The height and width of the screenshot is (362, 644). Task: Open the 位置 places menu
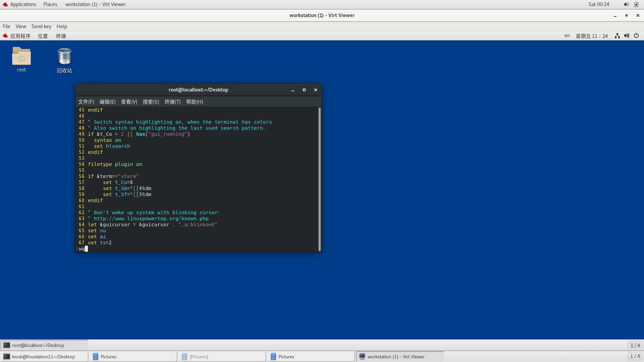pyautogui.click(x=43, y=36)
